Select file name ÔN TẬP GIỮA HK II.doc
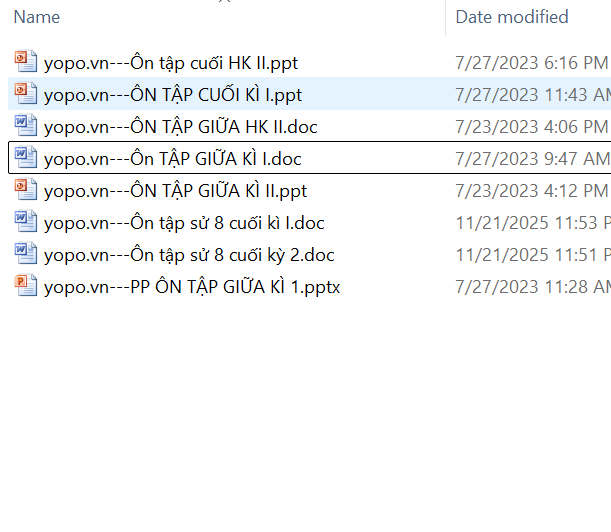 pyautogui.click(x=181, y=127)
